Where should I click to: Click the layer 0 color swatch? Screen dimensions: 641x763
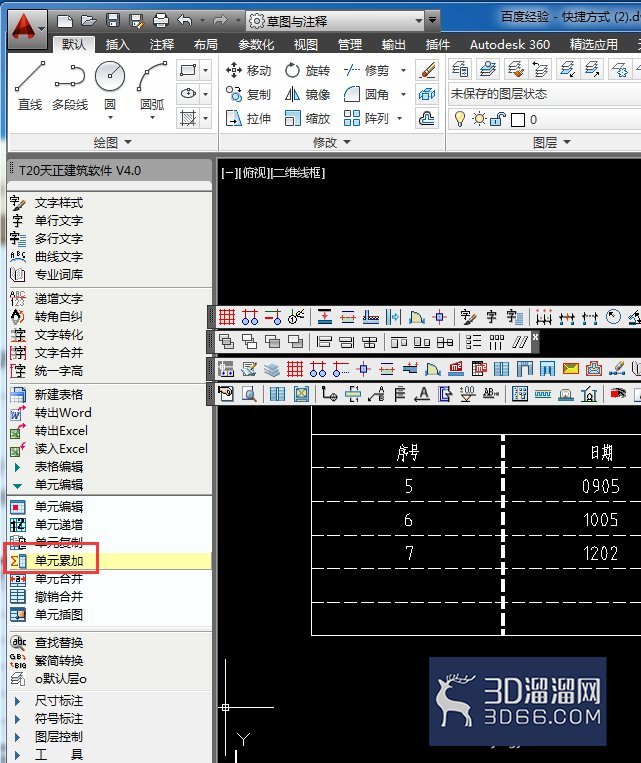pos(518,120)
